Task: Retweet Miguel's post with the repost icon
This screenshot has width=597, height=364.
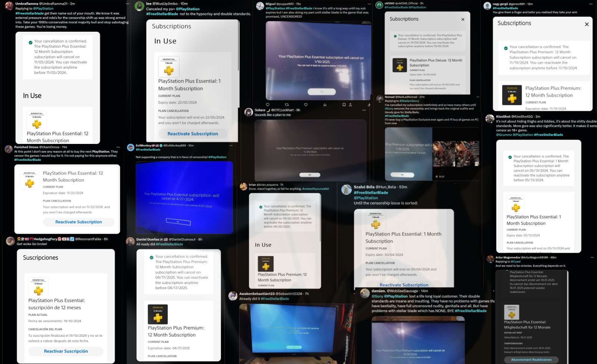Action: (x=287, y=105)
